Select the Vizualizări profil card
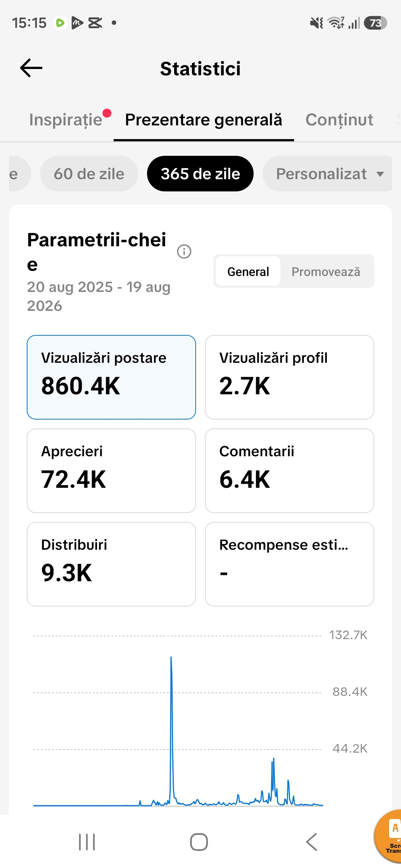 coord(290,377)
